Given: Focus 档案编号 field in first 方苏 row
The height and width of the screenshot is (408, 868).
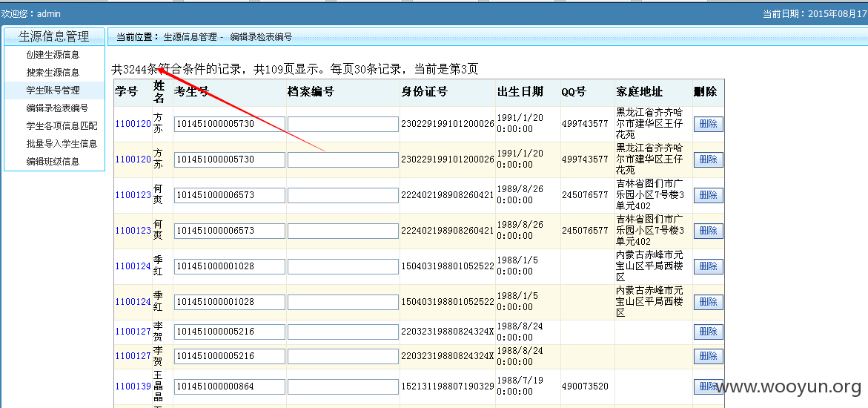Looking at the screenshot, I should [343, 124].
